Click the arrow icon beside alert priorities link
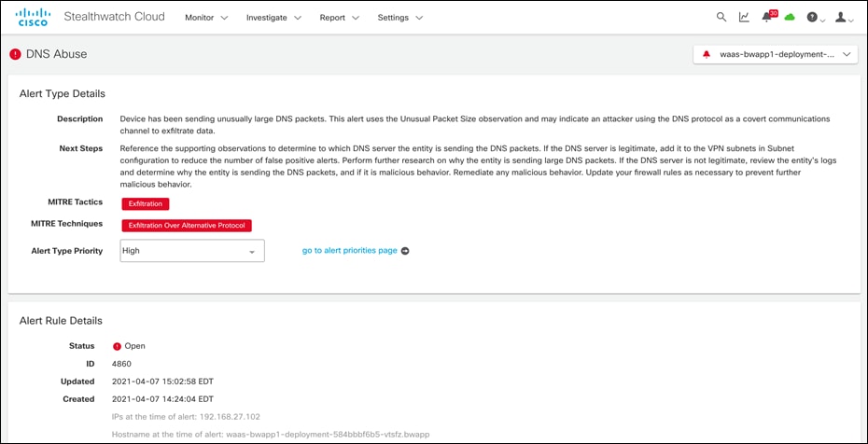This screenshot has width=868, height=444. tap(405, 251)
